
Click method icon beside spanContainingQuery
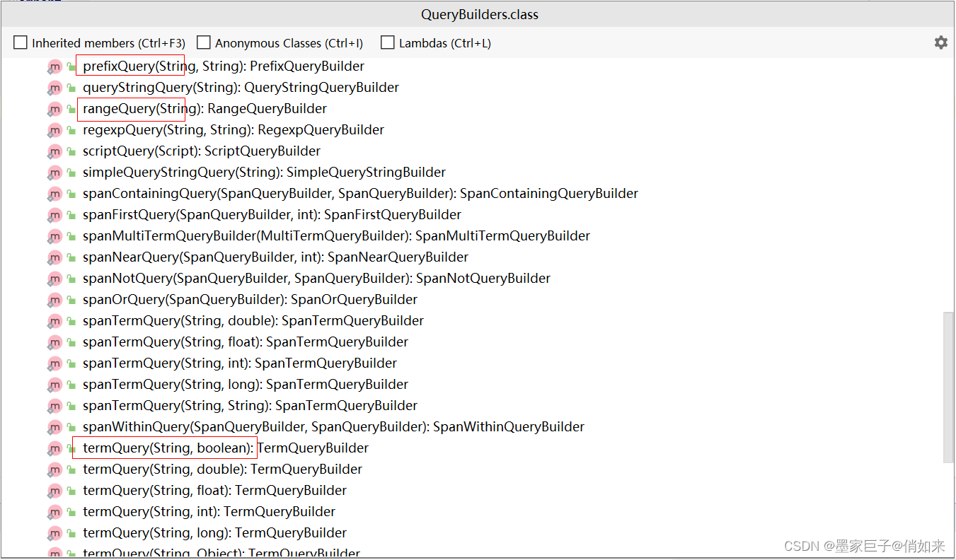(55, 194)
